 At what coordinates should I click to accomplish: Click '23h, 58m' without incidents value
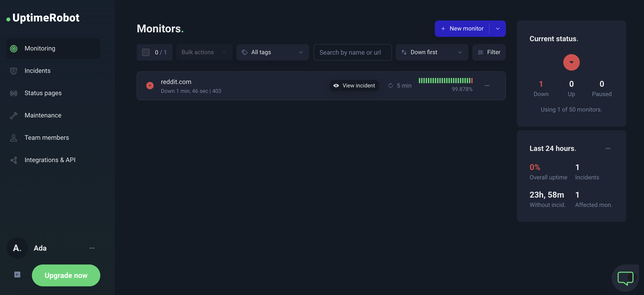(x=547, y=195)
